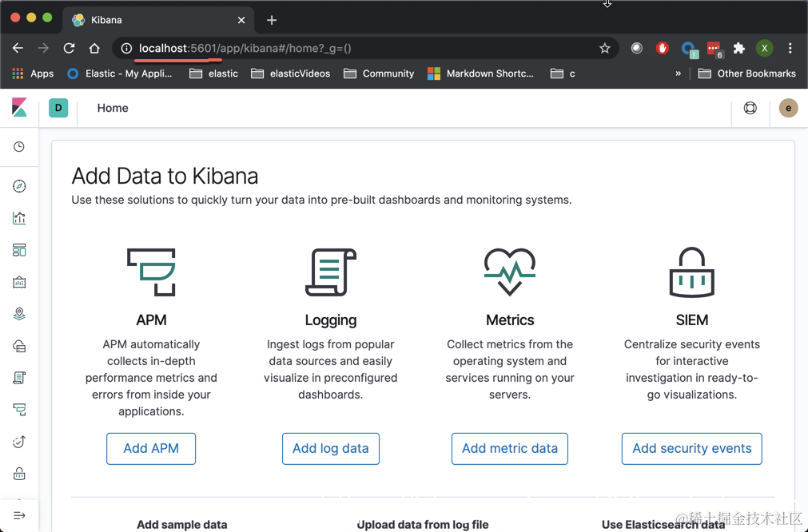Click the browser forward arrow
808x532 pixels.
point(43,49)
